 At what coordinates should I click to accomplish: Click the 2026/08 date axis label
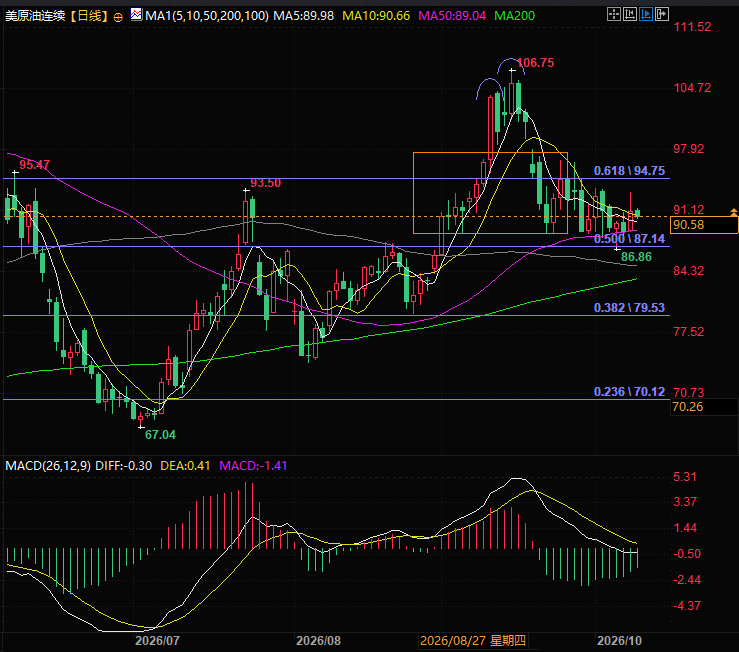coord(318,641)
